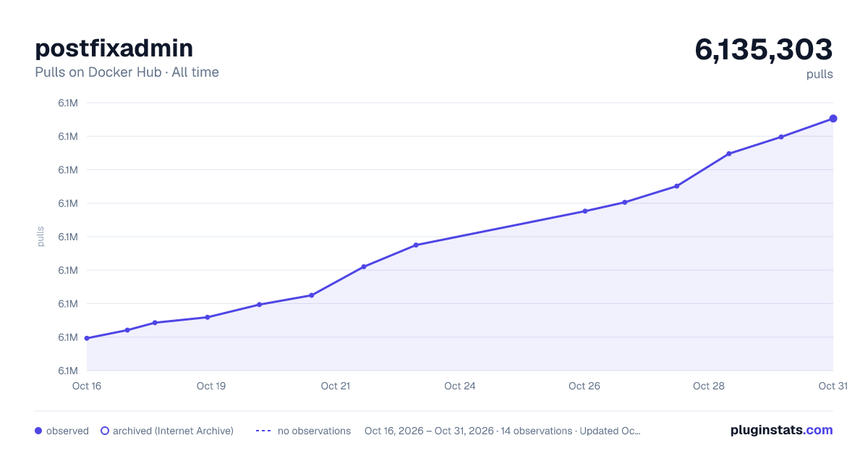Click the data point just after Oct 28
868x456 pixels.
coord(729,153)
